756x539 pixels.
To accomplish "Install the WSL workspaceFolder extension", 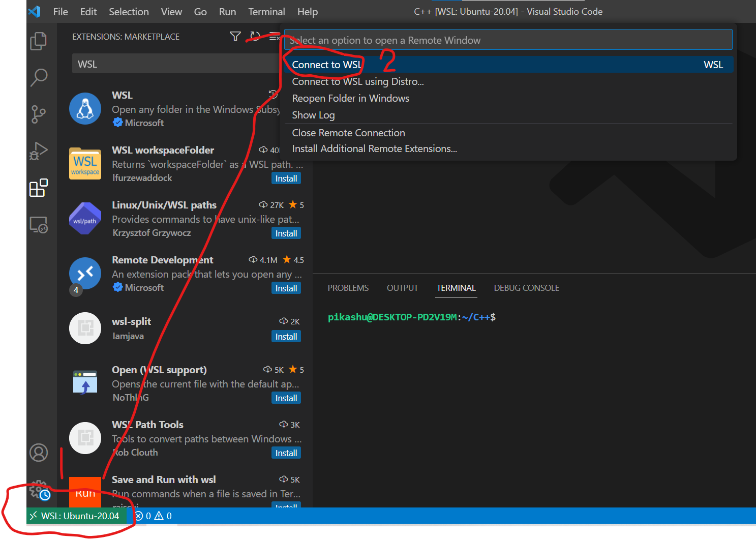I will pyautogui.click(x=286, y=178).
